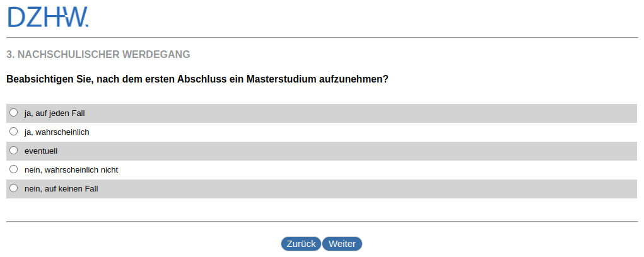Click the horizontal divider above the buttons

[322, 222]
